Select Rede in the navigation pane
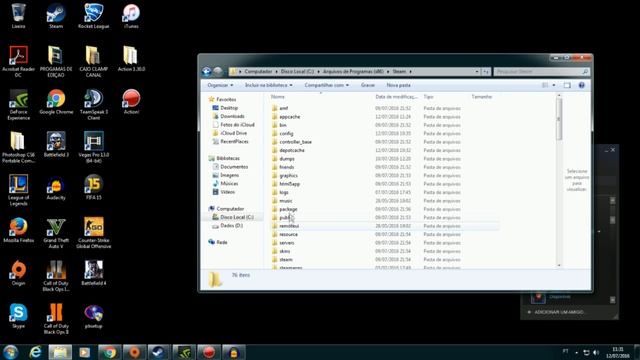 point(222,242)
